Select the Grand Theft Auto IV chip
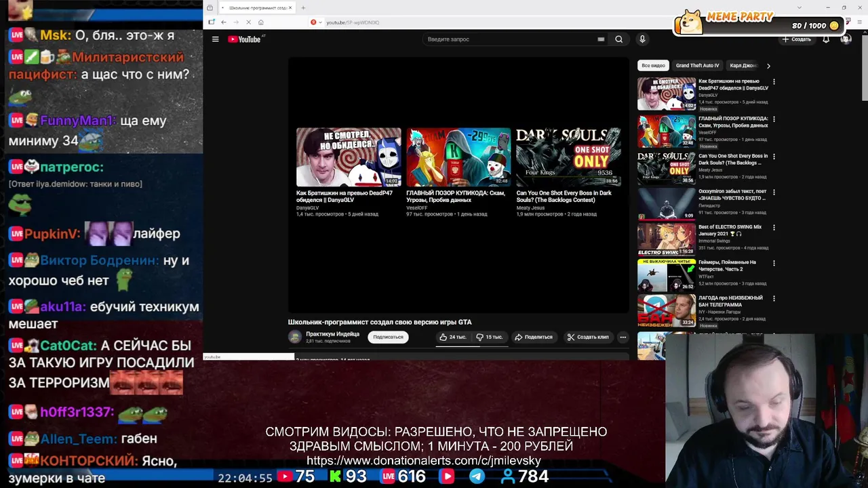The height and width of the screenshot is (488, 868). click(x=697, y=66)
